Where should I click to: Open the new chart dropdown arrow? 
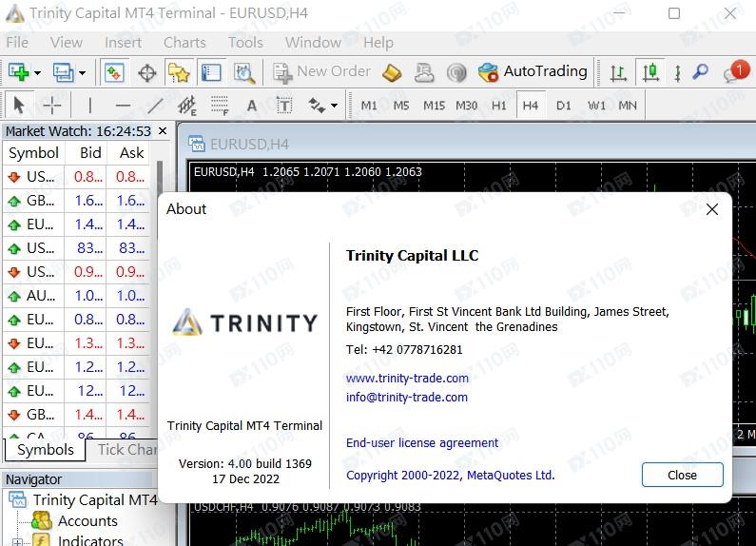tap(37, 72)
